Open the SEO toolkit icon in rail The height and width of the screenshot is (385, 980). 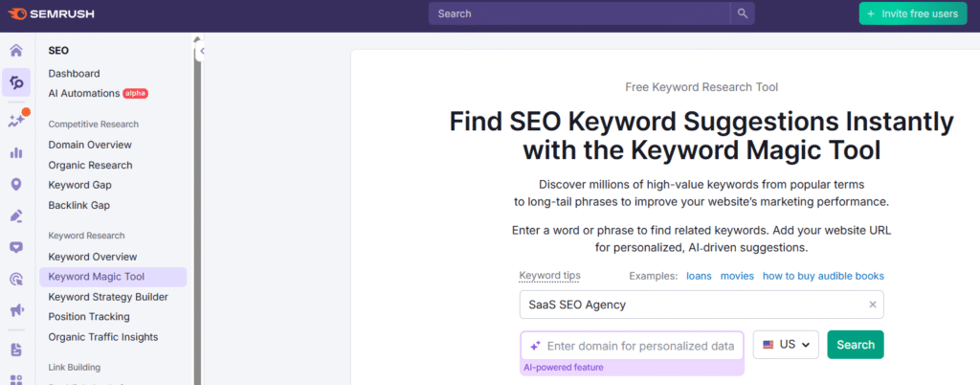tap(15, 82)
